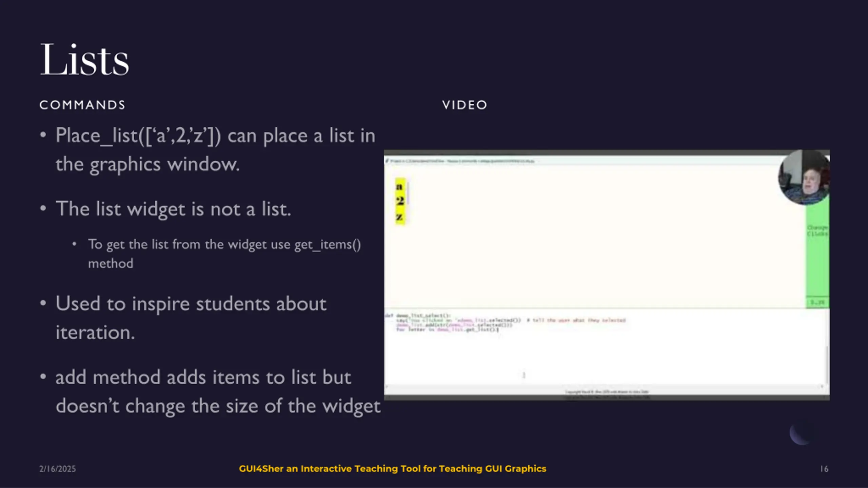This screenshot has height=488, width=868.
Task: Click the code editor's vertical scrollbar
Action: point(827,364)
